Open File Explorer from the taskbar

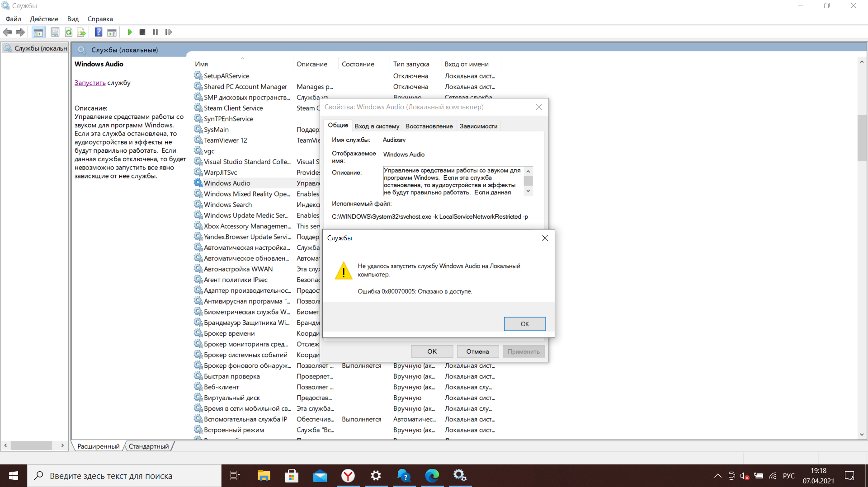[264, 476]
